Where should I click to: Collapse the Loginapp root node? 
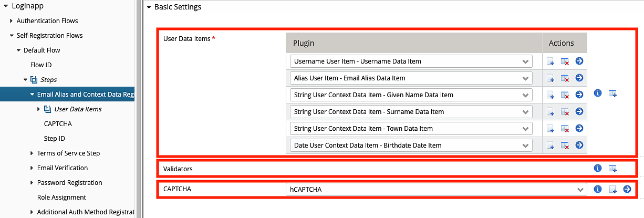[x=5, y=6]
